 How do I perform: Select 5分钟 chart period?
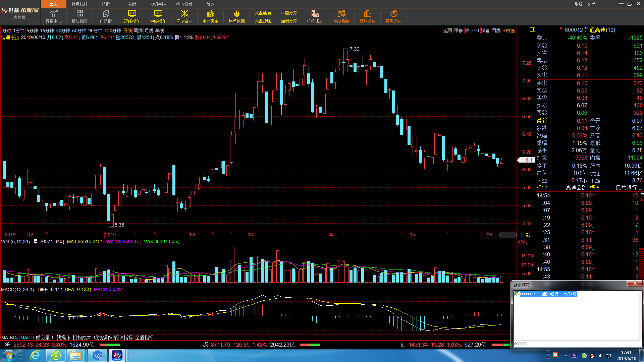pos(32,31)
